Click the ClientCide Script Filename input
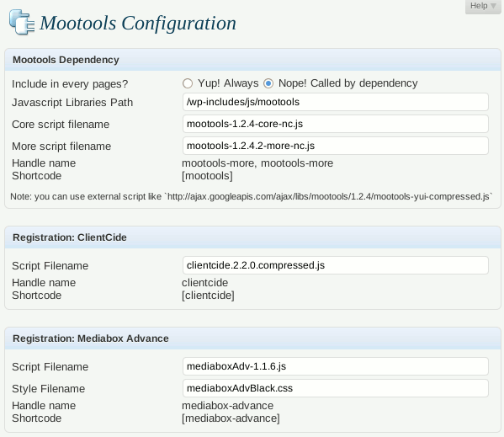Viewport: 504px width, 437px height. (336, 265)
